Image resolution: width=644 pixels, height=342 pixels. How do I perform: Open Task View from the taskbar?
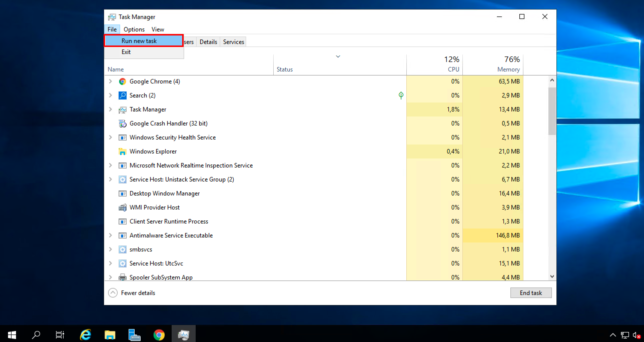coord(60,334)
